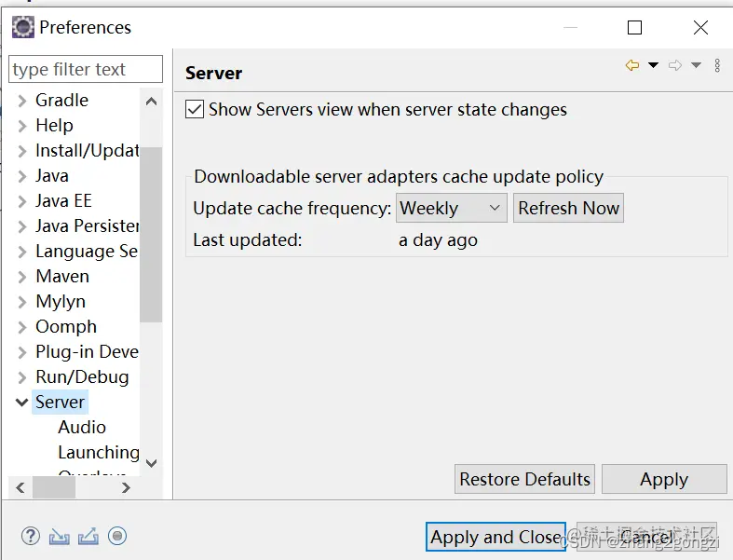Expand the Java tree node

click(x=22, y=176)
